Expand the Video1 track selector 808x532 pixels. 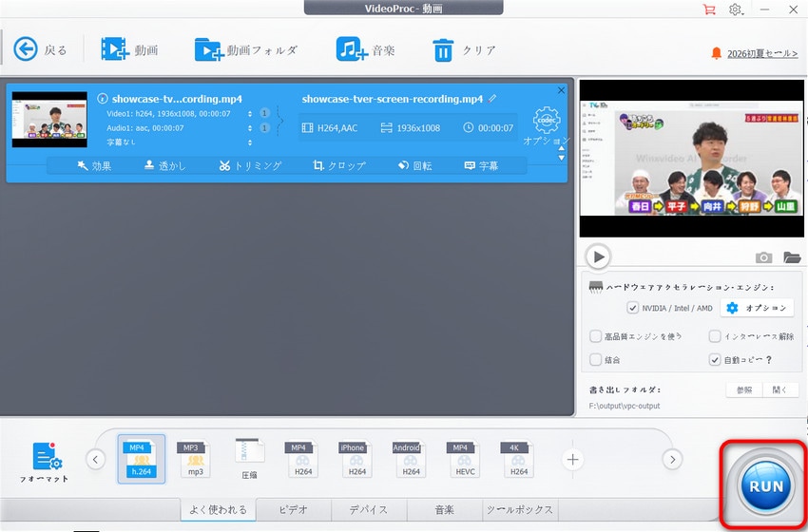[x=250, y=113]
